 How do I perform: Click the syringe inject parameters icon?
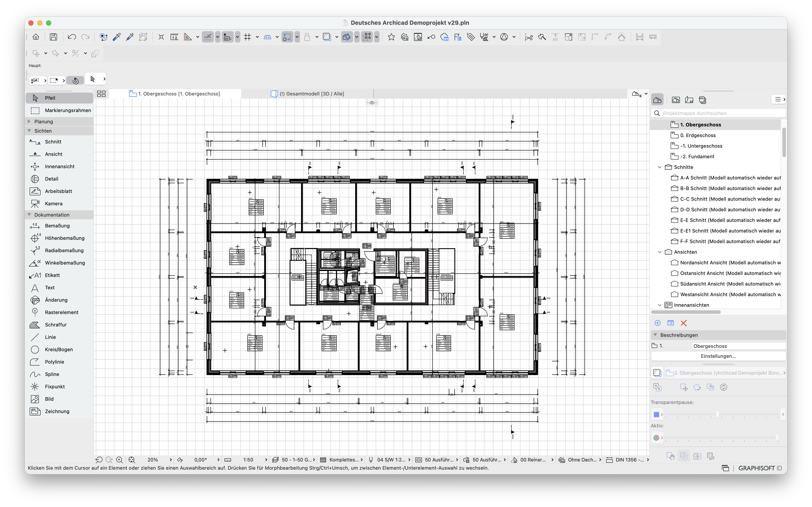(x=130, y=37)
